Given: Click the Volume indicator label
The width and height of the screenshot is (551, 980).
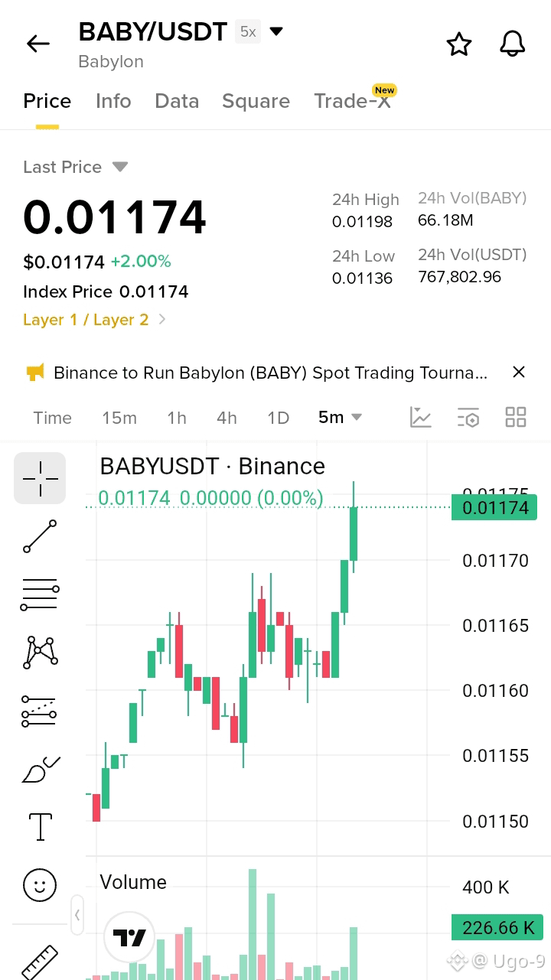Looking at the screenshot, I should pyautogui.click(x=133, y=882).
